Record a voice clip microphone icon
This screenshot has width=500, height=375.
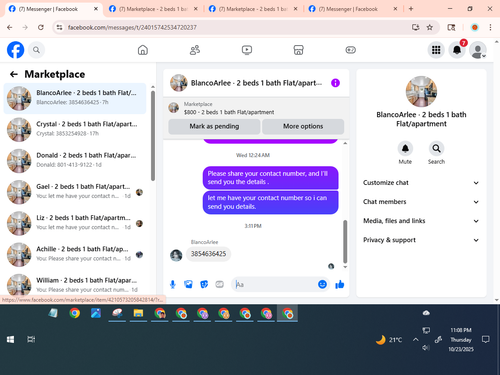pyautogui.click(x=173, y=284)
